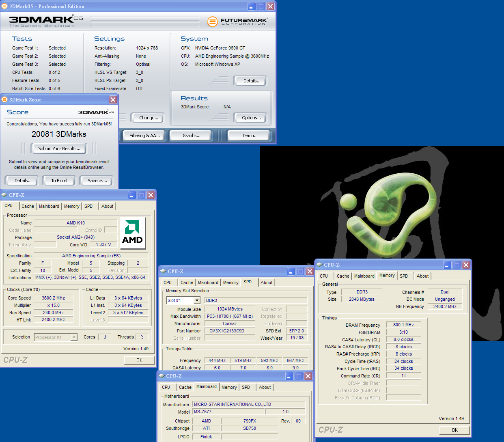
Task: Switch to the Cache tab in CPU window
Action: tap(28, 206)
